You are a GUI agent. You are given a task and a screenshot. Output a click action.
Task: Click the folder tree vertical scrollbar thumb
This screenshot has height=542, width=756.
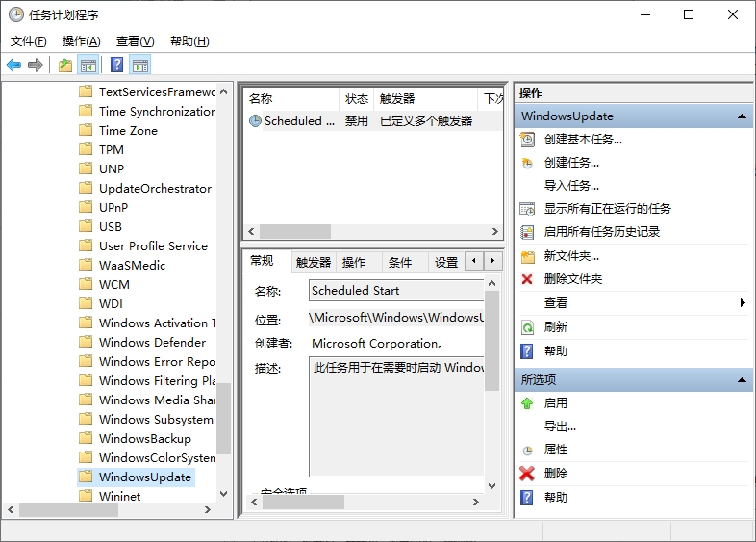point(224,419)
